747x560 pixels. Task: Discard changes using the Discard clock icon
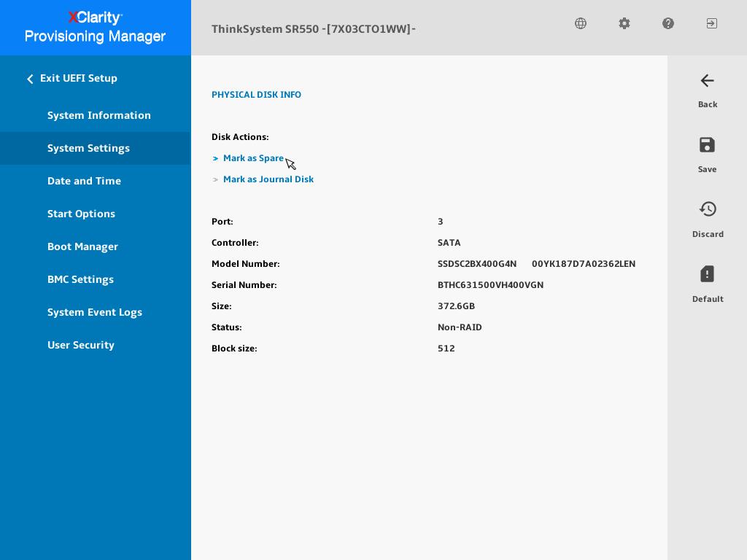708,209
